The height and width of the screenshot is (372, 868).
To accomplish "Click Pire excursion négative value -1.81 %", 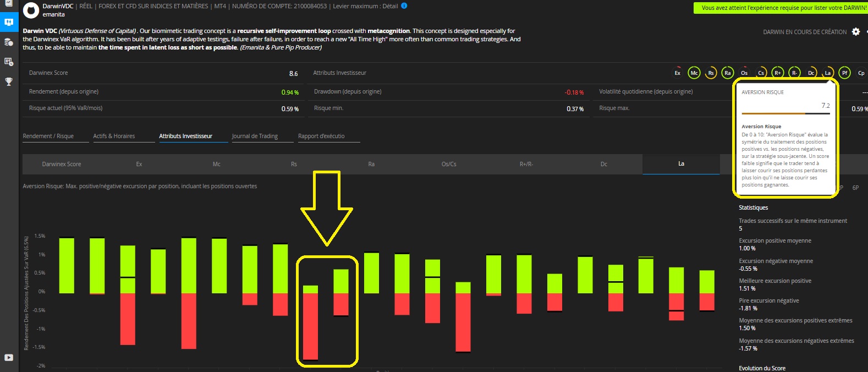I will click(x=748, y=308).
